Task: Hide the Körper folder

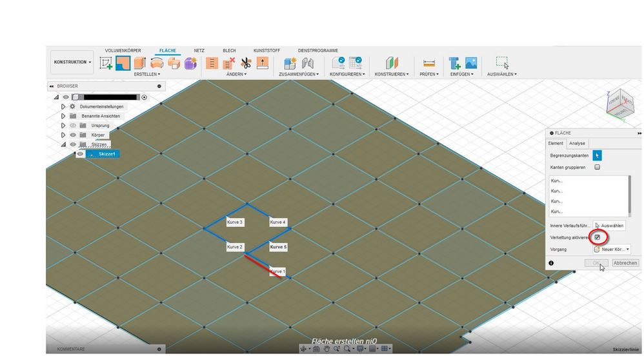Action: [x=73, y=135]
